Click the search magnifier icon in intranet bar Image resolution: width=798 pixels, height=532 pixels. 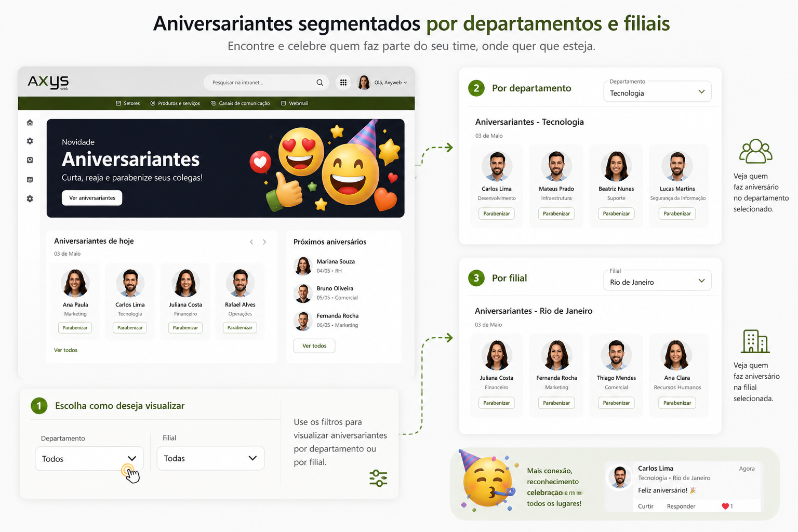pyautogui.click(x=320, y=83)
